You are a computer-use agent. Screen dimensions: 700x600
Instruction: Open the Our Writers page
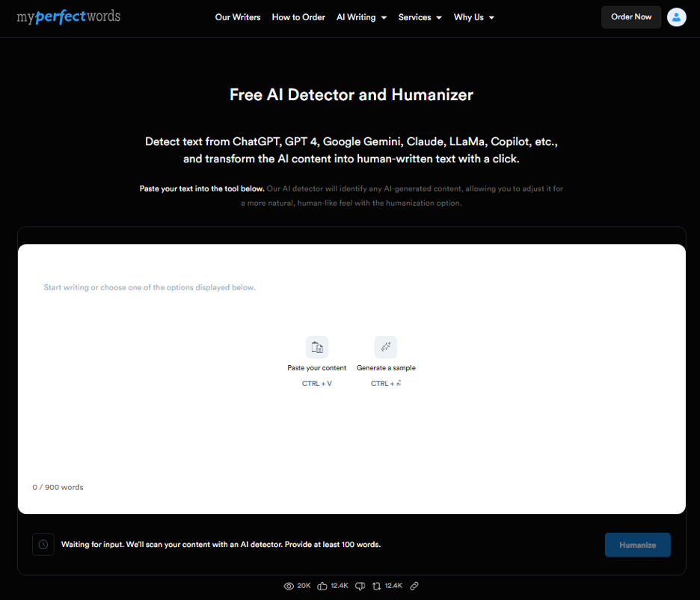point(238,17)
